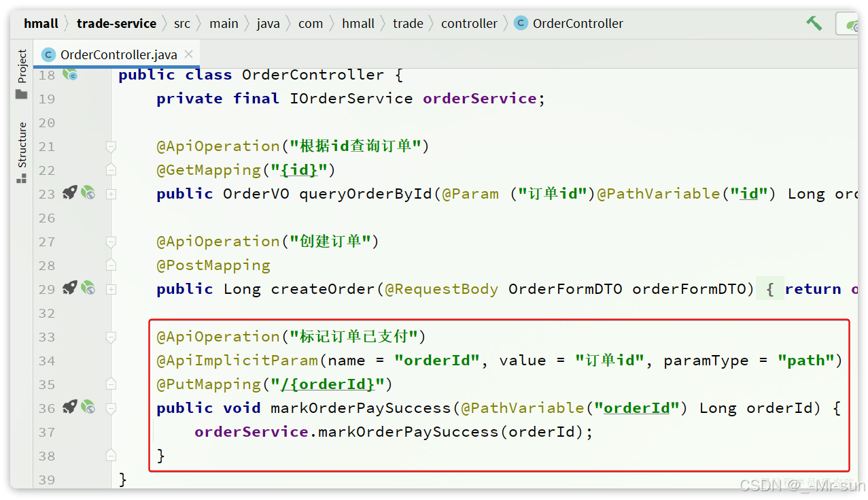The image size is (868, 500).
Task: Click request mapping rocket icon on line 36
Action: [69, 407]
